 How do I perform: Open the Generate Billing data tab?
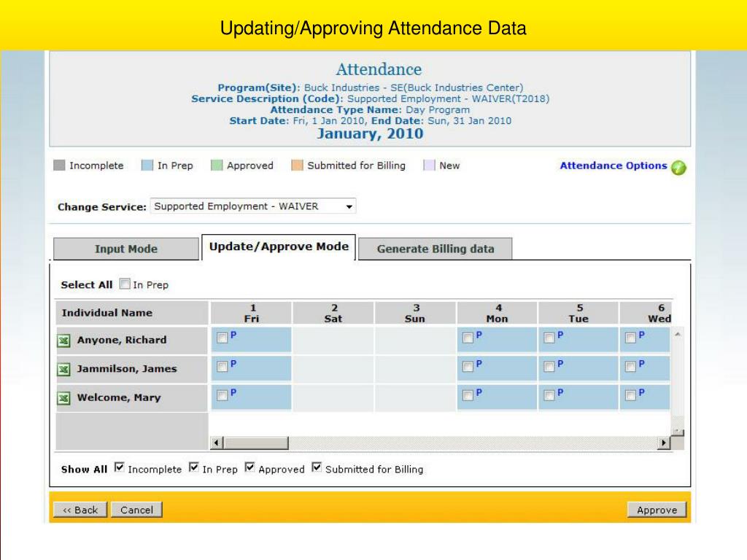coord(436,249)
